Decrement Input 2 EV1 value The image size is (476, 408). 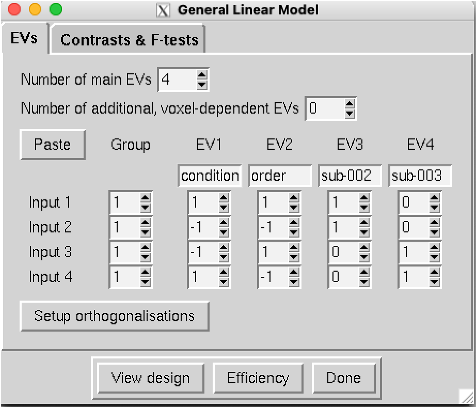click(224, 232)
